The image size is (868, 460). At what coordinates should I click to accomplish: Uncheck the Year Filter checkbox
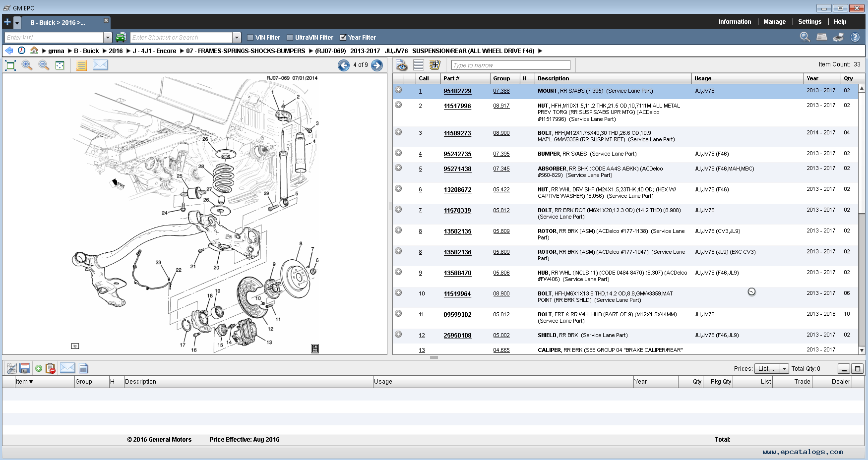click(343, 38)
